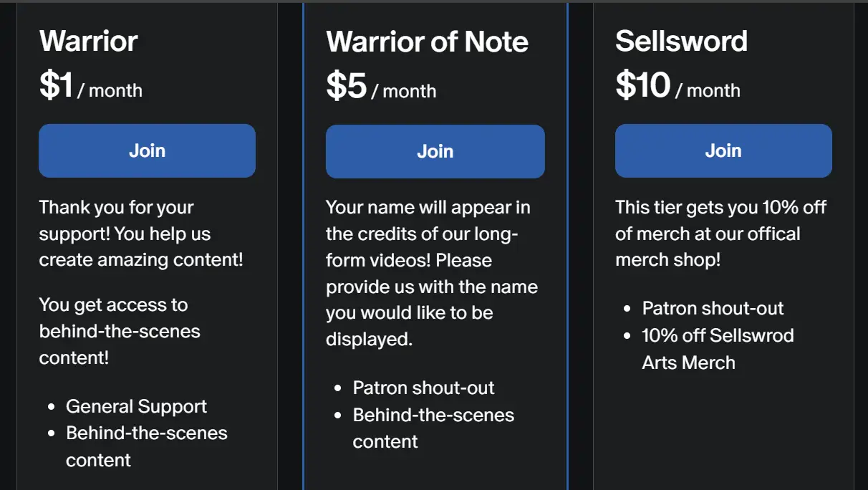Select the 10% off Sellswrod Arts Merch bullet
Screen dimensions: 868x490
(x=718, y=348)
